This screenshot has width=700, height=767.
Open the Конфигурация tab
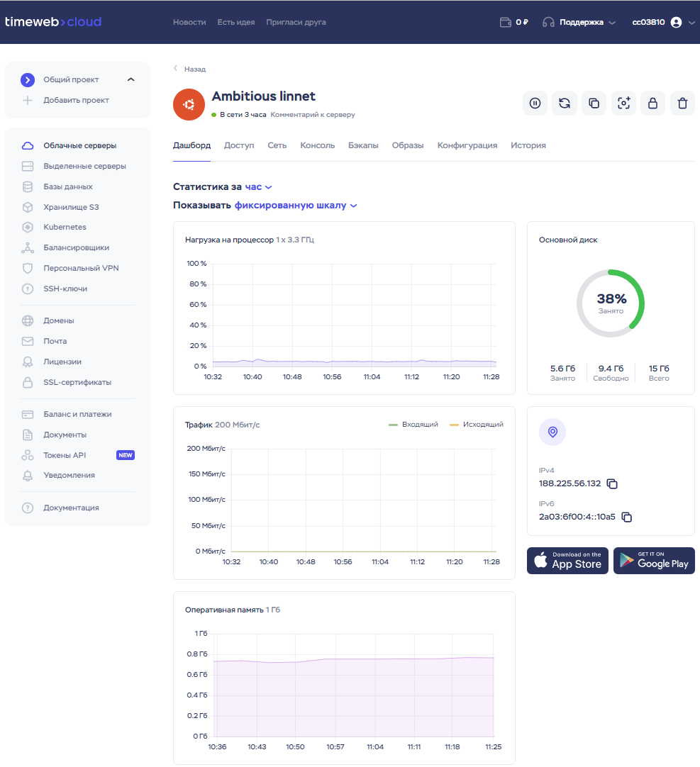pos(467,145)
